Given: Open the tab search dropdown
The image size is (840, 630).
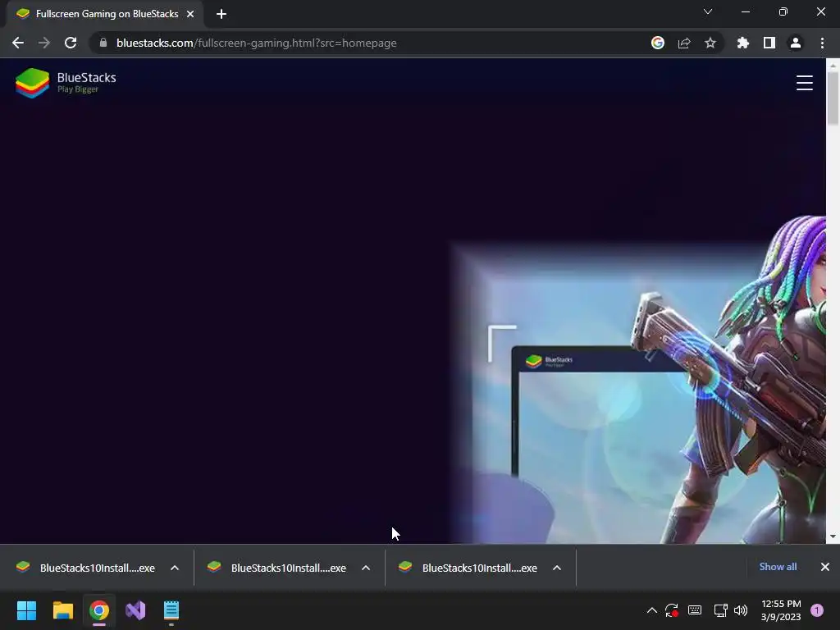Looking at the screenshot, I should coord(708,11).
